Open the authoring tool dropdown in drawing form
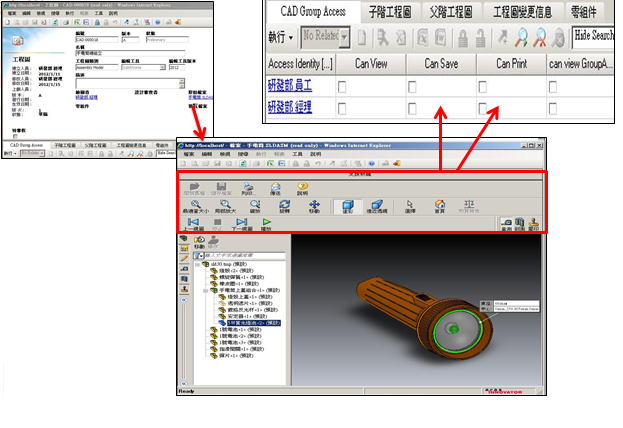 click(163, 68)
